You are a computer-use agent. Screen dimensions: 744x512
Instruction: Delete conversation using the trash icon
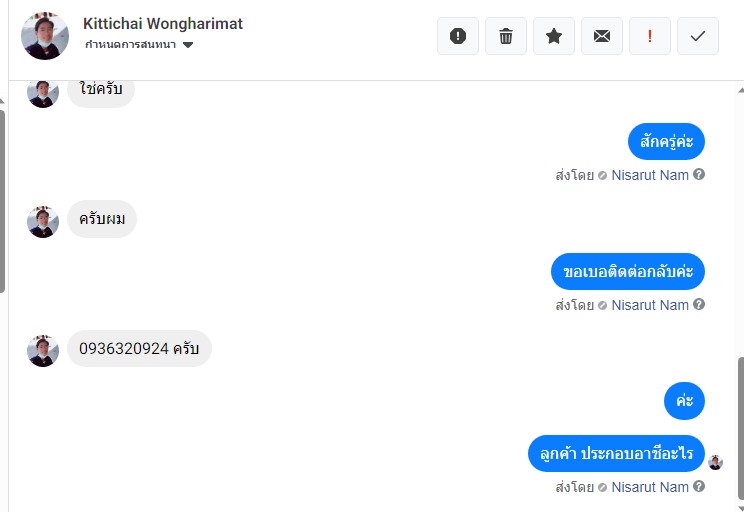(506, 36)
